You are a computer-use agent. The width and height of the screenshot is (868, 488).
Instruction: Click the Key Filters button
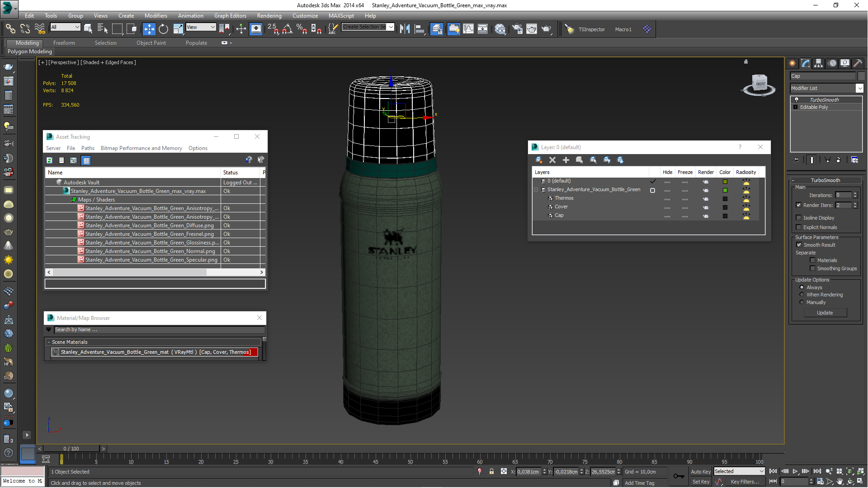click(745, 482)
